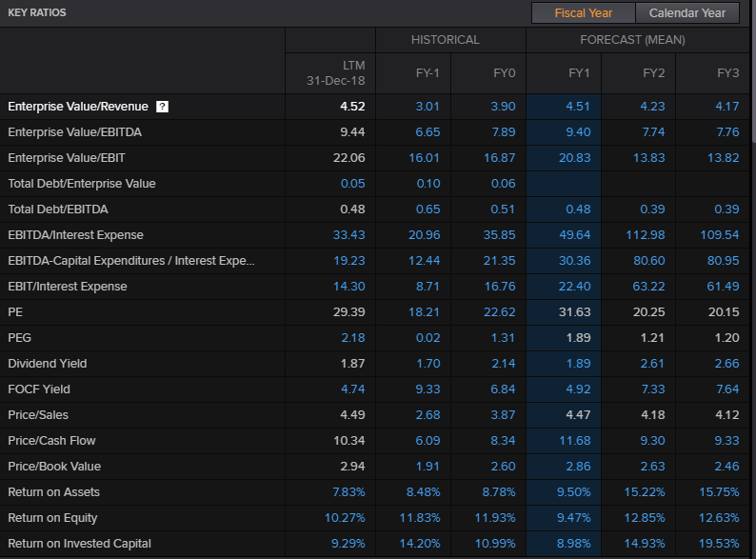Click the LTM 31-Dec-18 column header

click(x=336, y=72)
